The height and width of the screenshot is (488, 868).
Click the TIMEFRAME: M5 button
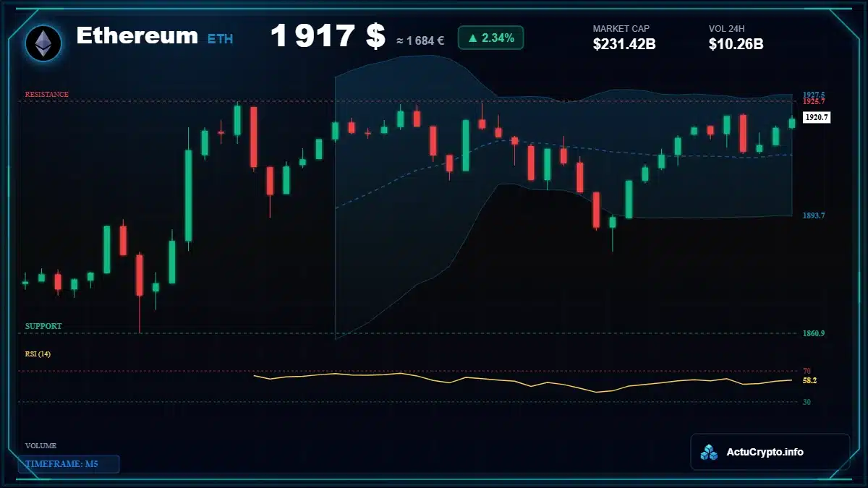[69, 464]
